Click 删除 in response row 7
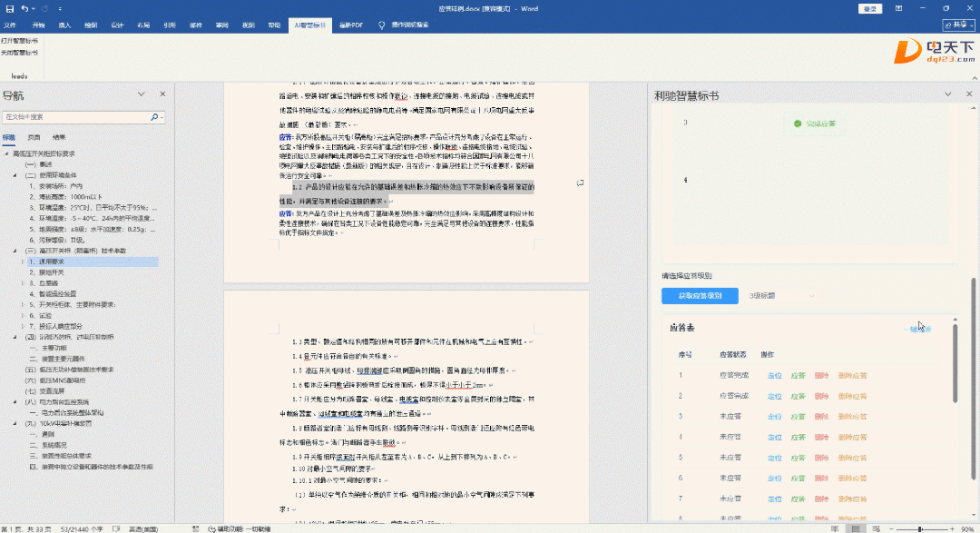This screenshot has height=533, width=980. coord(822,499)
